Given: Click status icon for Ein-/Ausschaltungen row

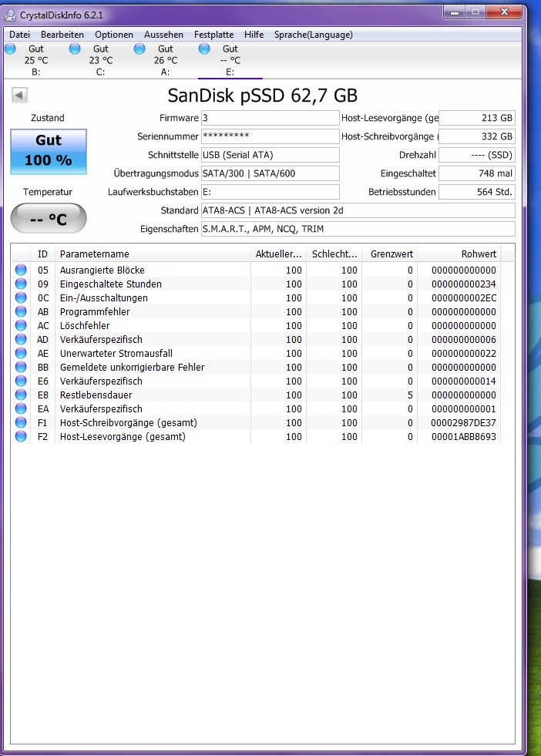Looking at the screenshot, I should click(x=21, y=298).
